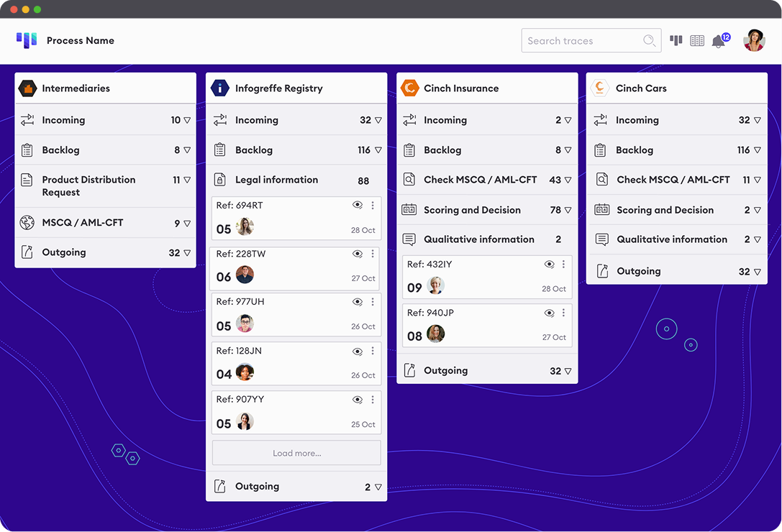Click the Cinch Cars logo icon
The image size is (782, 532).
(599, 88)
